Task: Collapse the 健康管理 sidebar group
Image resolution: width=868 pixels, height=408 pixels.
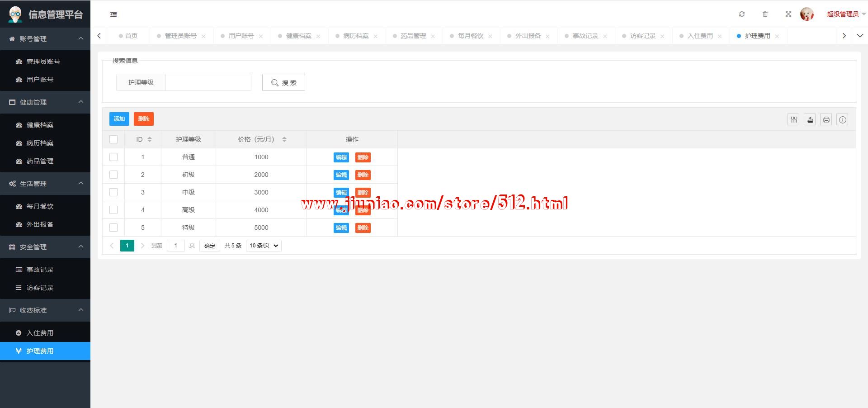Action: [45, 102]
